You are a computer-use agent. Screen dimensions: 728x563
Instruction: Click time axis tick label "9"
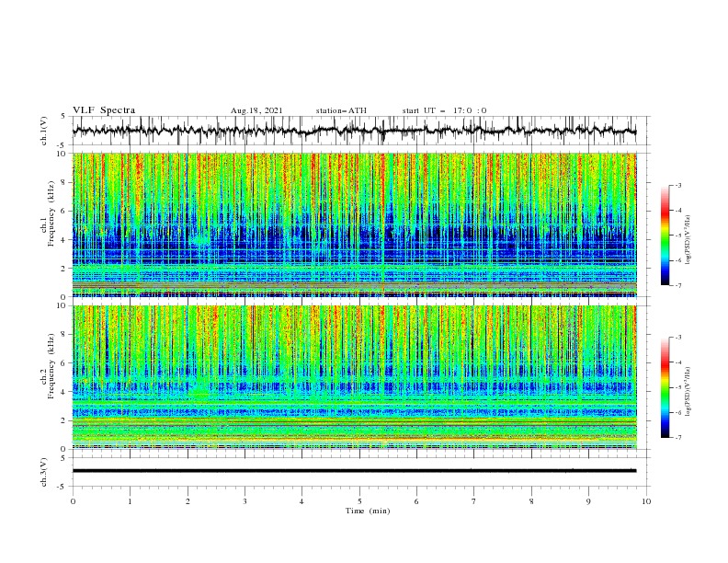[x=588, y=501]
